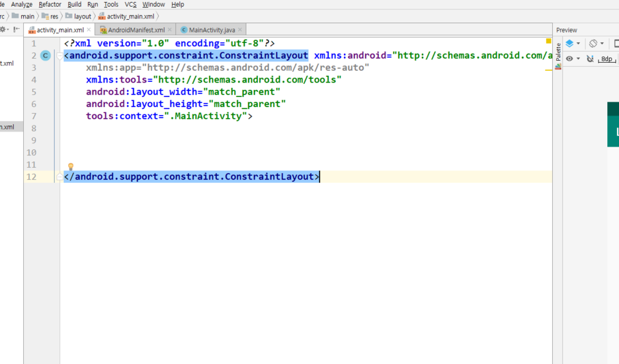Viewport: 619px width, 364px height.
Task: Close the MainActivity.java tab
Action: point(240,30)
